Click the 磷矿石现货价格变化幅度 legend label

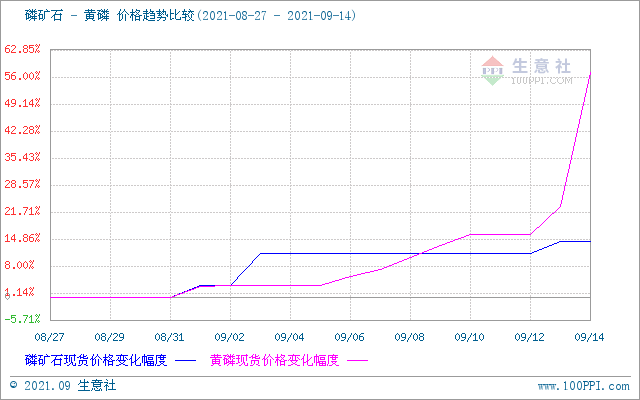point(96,360)
